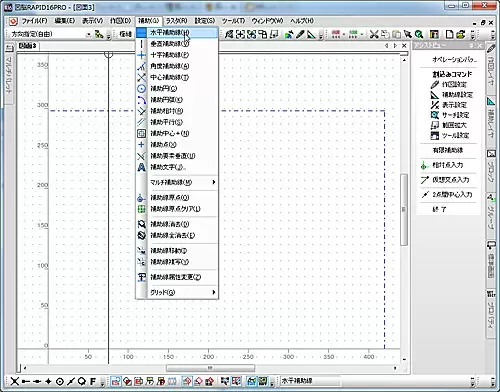The width and height of the screenshot is (500, 392).
Task: Switch to the 図面3 drawing tab
Action: pos(27,46)
